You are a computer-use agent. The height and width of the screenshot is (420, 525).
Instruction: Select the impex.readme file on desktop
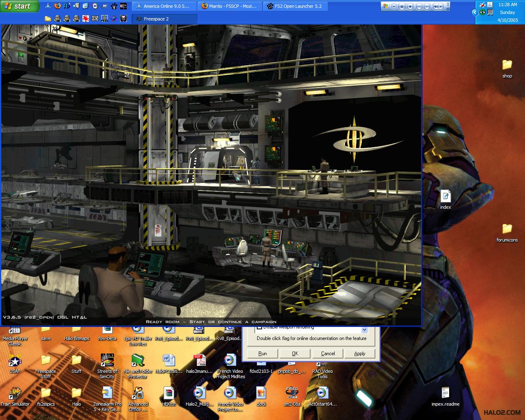point(445,397)
